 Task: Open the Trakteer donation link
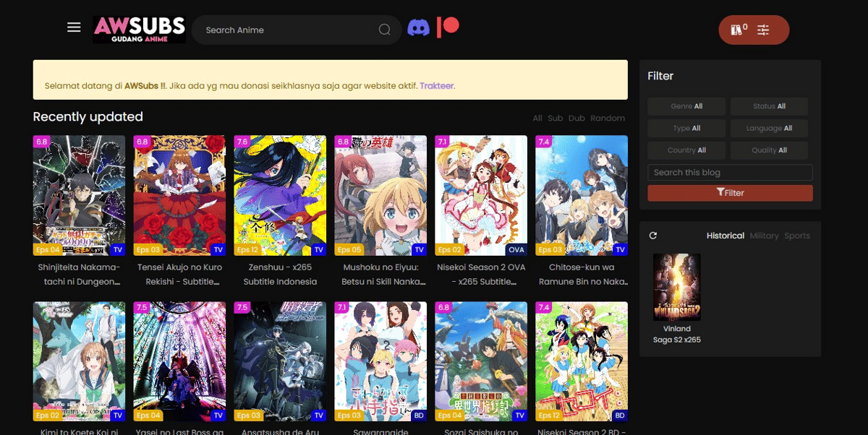(x=437, y=85)
